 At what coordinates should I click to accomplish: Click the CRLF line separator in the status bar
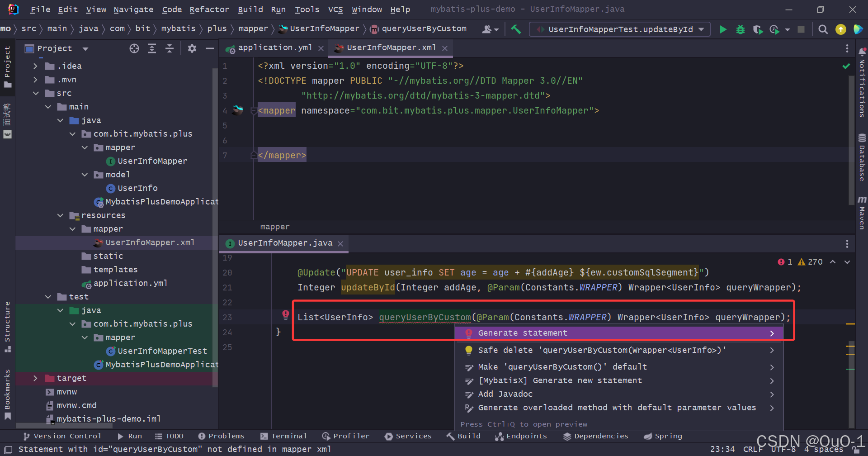click(753, 449)
